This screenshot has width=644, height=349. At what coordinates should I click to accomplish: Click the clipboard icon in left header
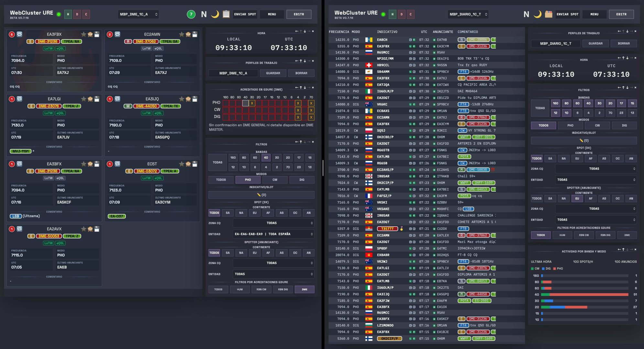pyautogui.click(x=226, y=14)
